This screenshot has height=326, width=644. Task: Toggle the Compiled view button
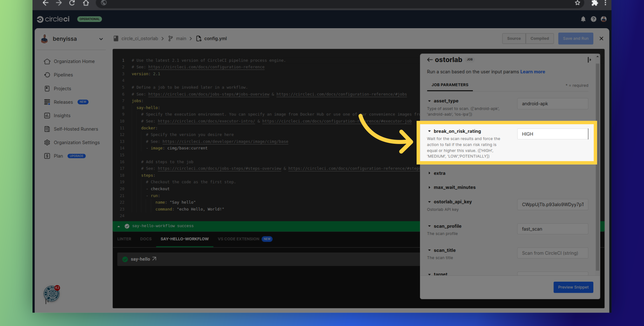[539, 39]
